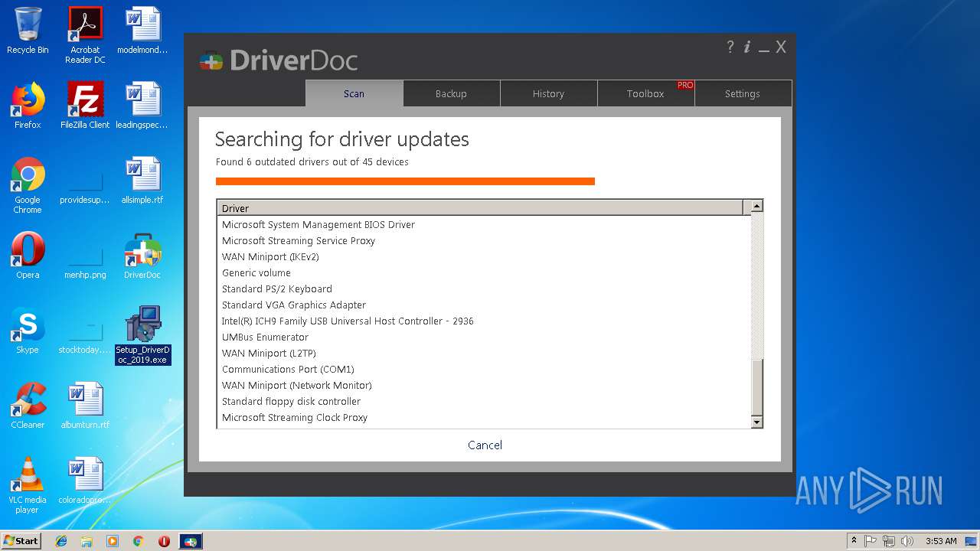
Task: Launch the CCleaner desktop shortcut
Action: (x=28, y=406)
